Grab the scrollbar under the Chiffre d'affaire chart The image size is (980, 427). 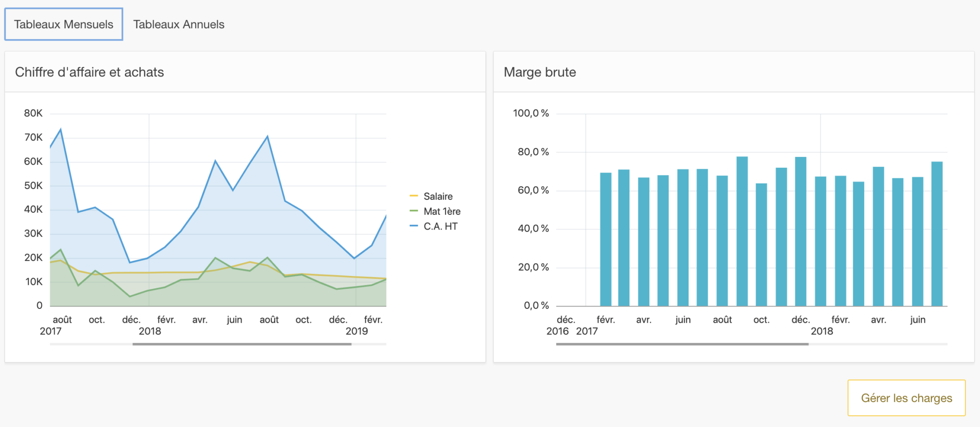(242, 344)
